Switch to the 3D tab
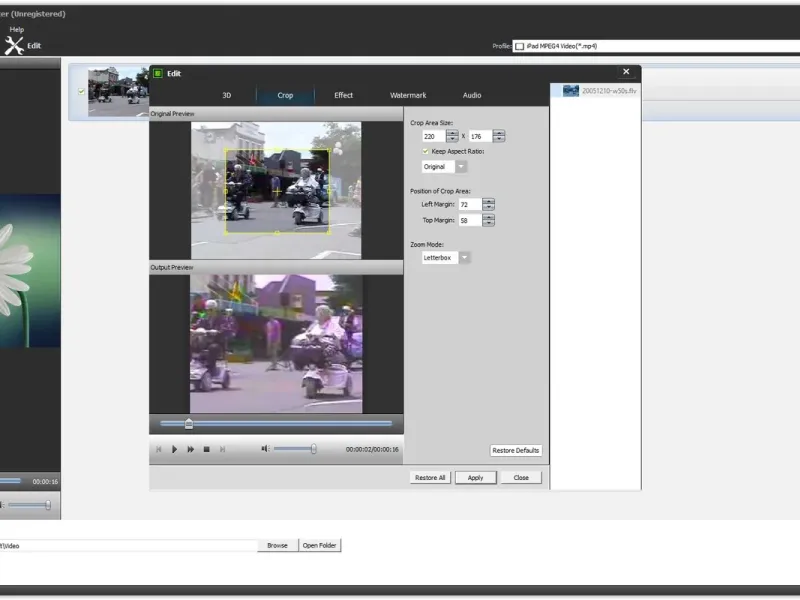Screen dimensions: 800x600 227,95
